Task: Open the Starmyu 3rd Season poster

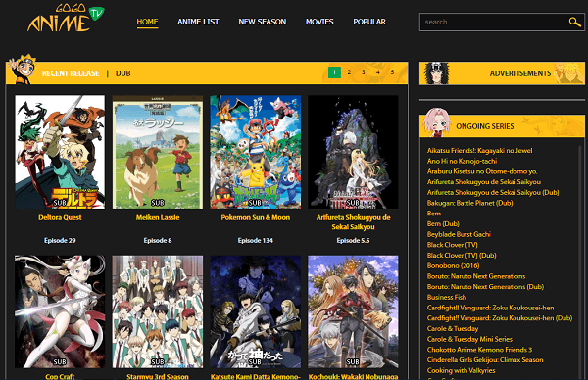Action: (x=158, y=311)
